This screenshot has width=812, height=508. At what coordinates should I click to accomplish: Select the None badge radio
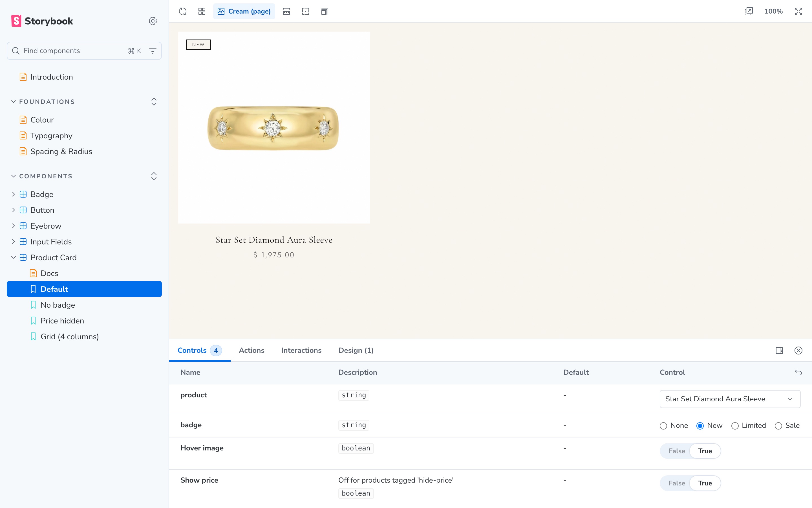(663, 426)
